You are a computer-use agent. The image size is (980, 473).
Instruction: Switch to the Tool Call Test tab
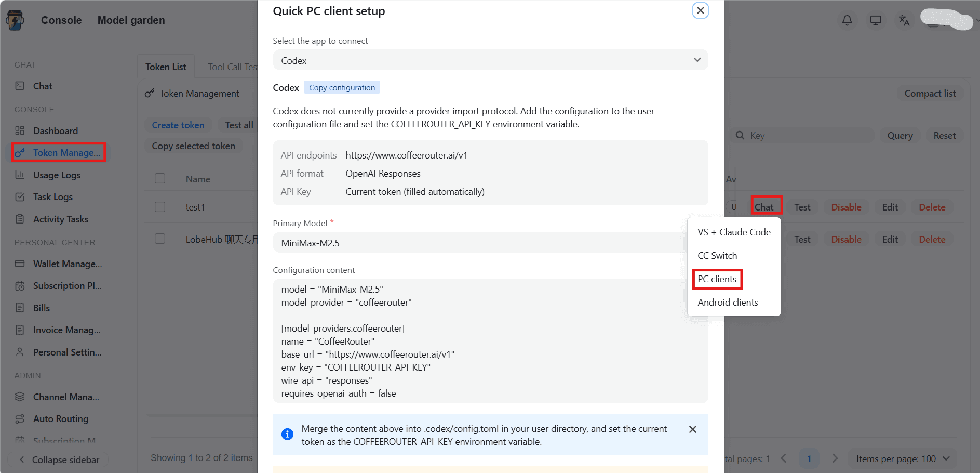click(232, 67)
